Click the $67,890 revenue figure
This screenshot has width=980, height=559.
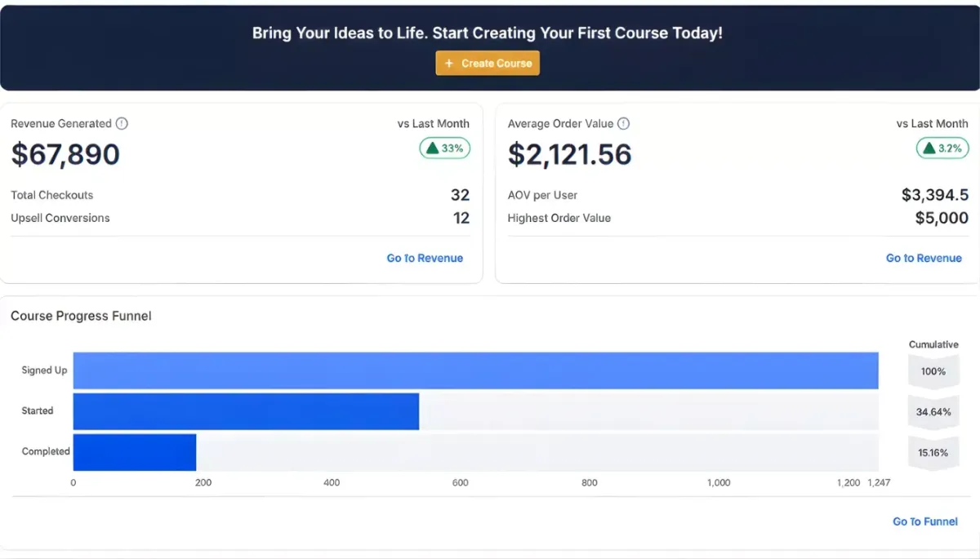[x=65, y=154]
